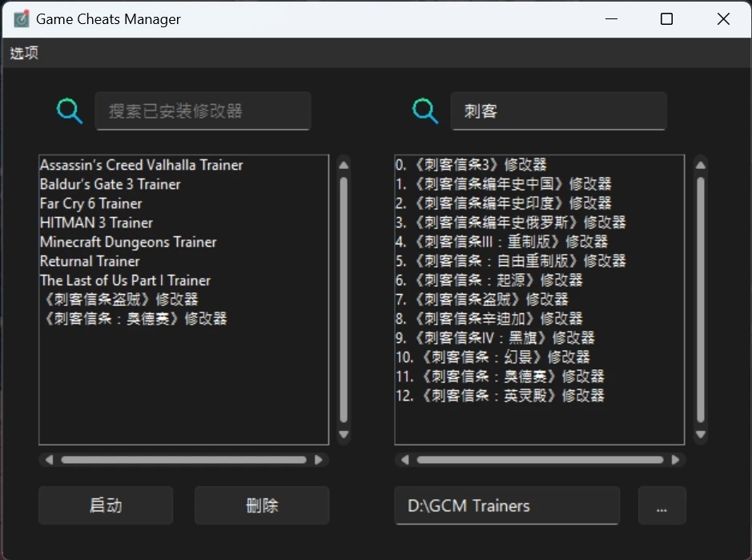
Task: Click the search icon beside the 刺客 field
Action: [x=425, y=111]
